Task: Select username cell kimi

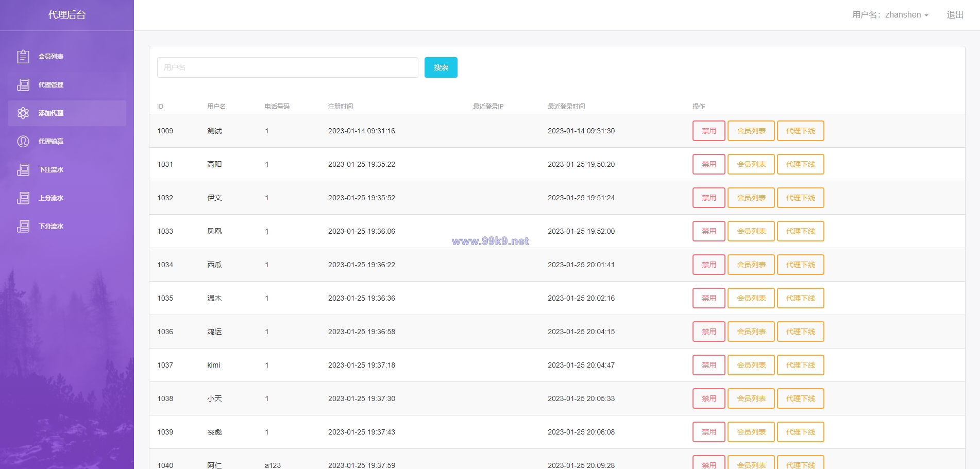Action: (x=213, y=365)
